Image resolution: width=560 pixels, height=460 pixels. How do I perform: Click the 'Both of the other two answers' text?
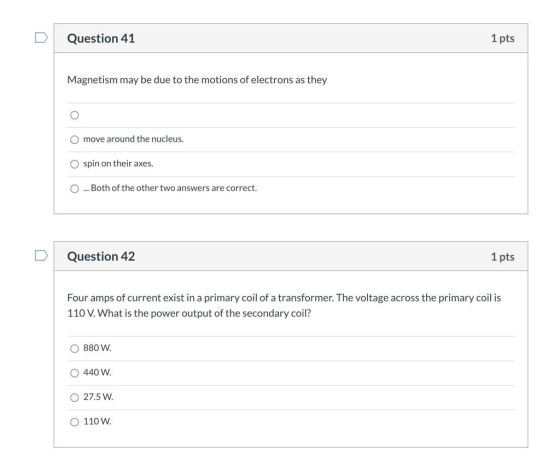(x=170, y=188)
